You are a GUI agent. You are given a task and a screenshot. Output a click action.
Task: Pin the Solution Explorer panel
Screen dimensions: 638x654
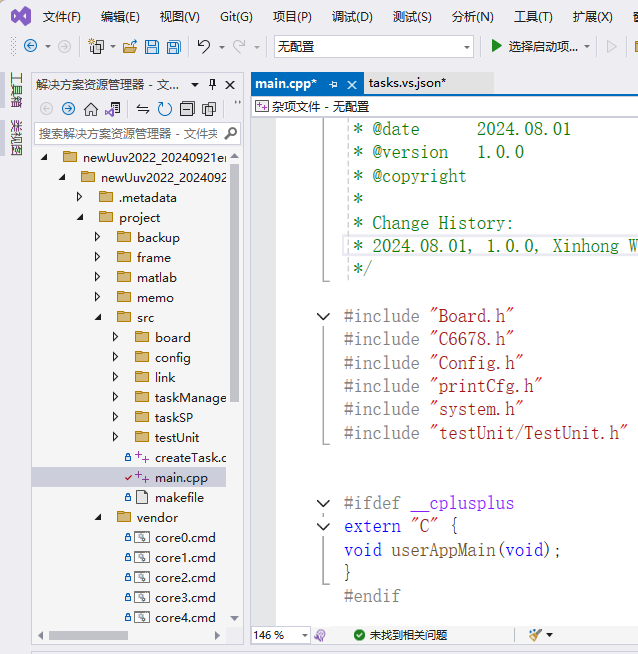coord(212,85)
